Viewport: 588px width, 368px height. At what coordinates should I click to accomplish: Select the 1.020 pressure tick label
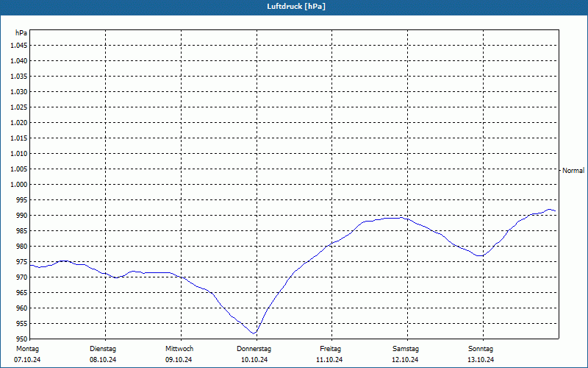tap(19, 122)
